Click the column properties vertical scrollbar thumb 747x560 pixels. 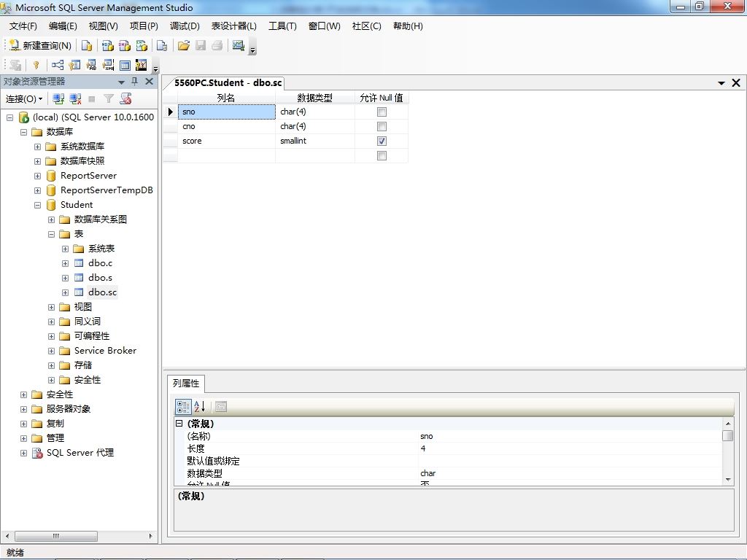pos(727,436)
